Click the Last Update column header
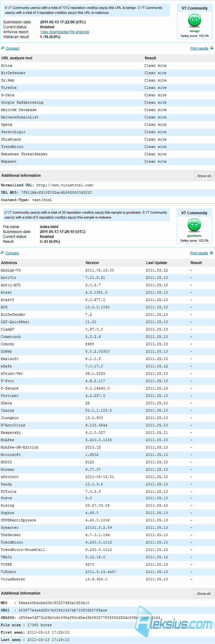 pyautogui.click(x=157, y=263)
